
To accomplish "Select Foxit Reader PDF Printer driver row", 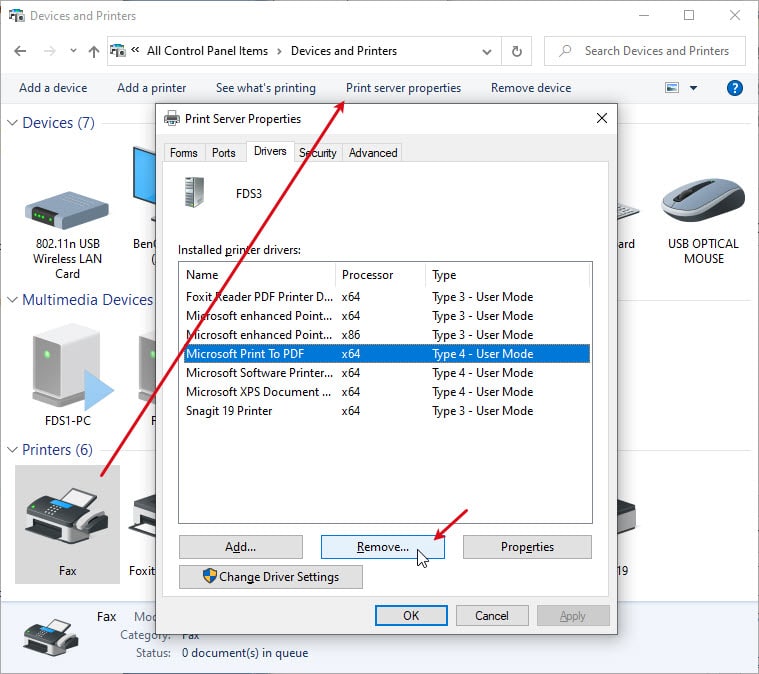I will 387,297.
